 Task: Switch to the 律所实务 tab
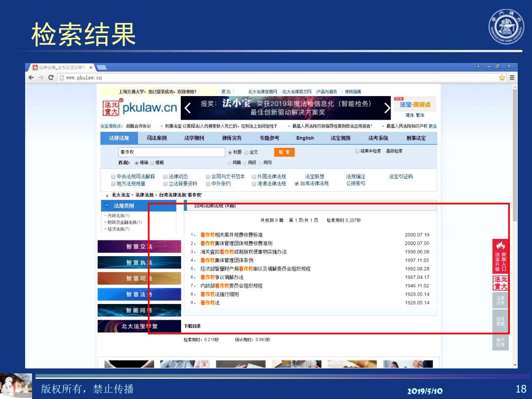coord(232,138)
